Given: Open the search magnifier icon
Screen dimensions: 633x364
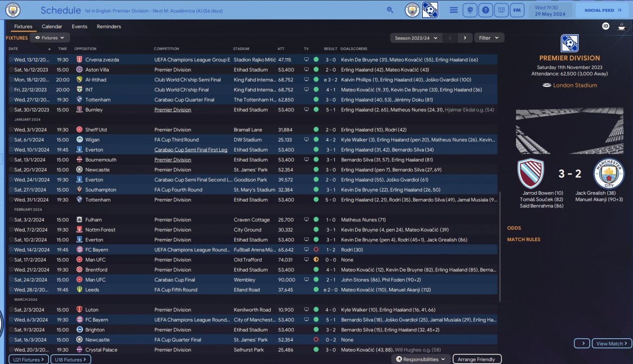Looking at the screenshot, I should (390, 10).
